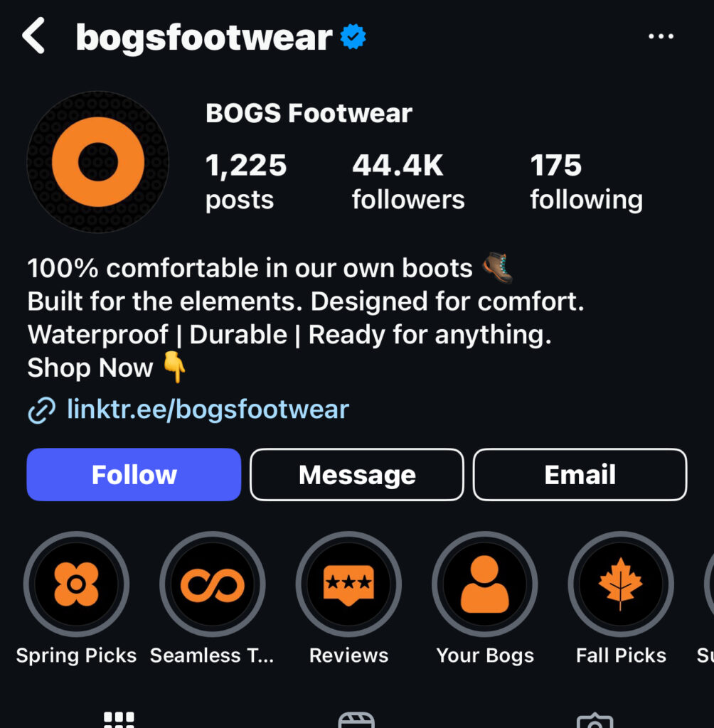Open the three-dot more options menu

[x=661, y=36]
